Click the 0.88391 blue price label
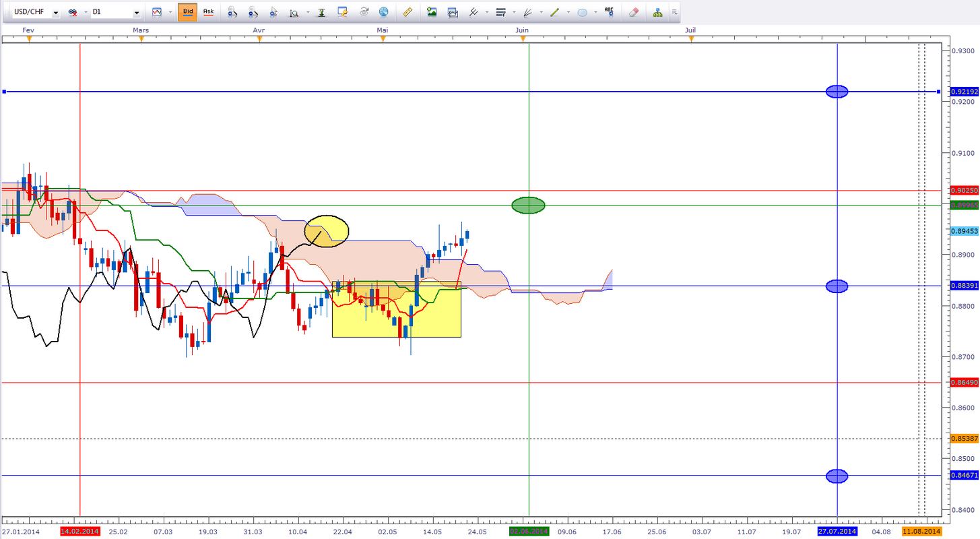 (x=963, y=286)
